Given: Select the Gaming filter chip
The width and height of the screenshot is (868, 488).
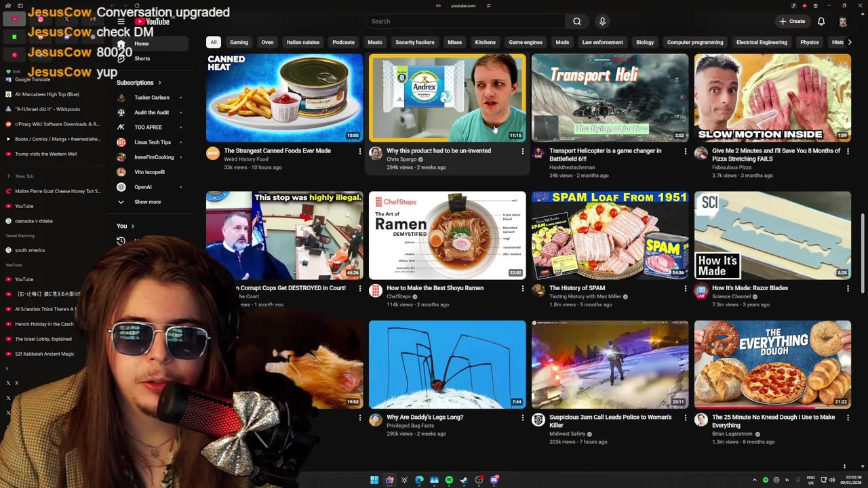Looking at the screenshot, I should (x=239, y=42).
